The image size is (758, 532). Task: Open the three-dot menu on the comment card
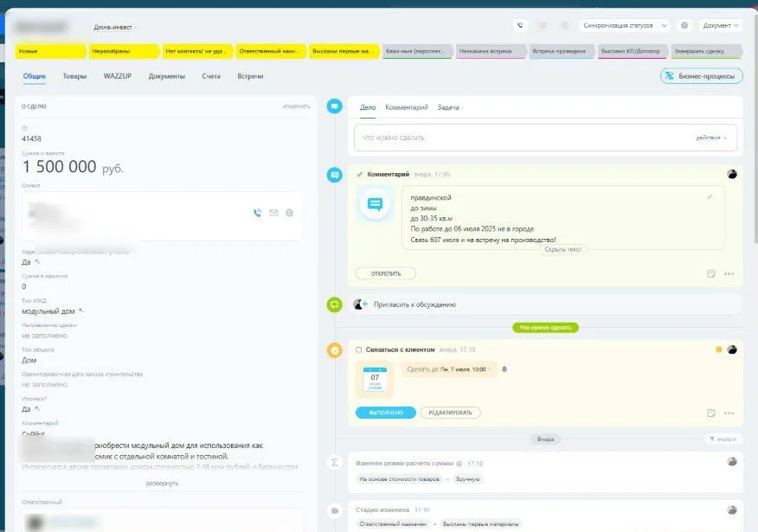pyautogui.click(x=729, y=274)
